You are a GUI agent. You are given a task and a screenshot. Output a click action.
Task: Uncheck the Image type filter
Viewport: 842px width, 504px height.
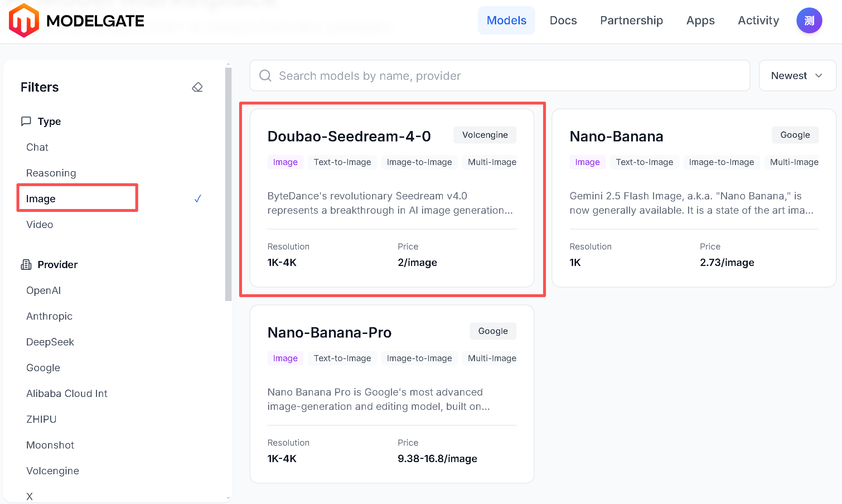coord(41,199)
